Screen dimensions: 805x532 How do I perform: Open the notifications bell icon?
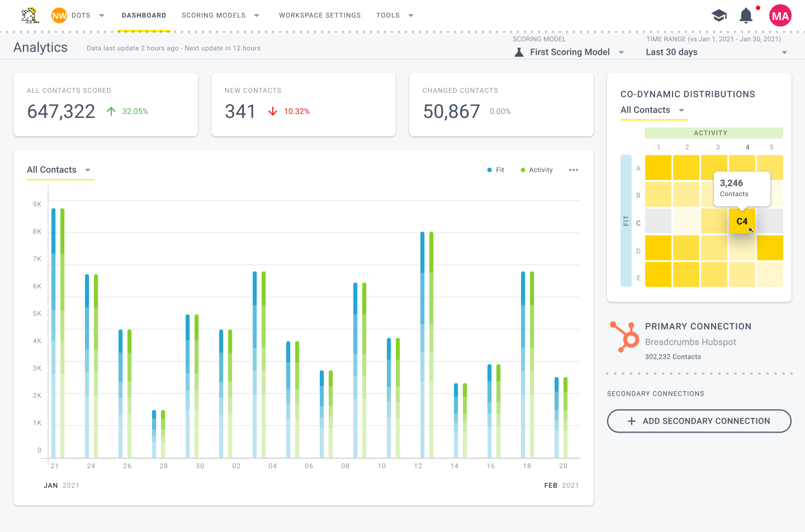[746, 16]
